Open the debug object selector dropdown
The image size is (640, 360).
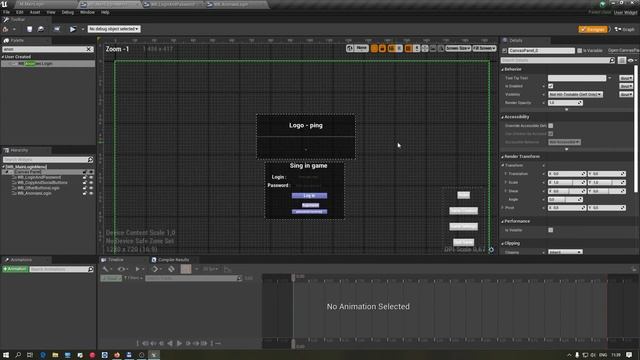click(x=114, y=29)
